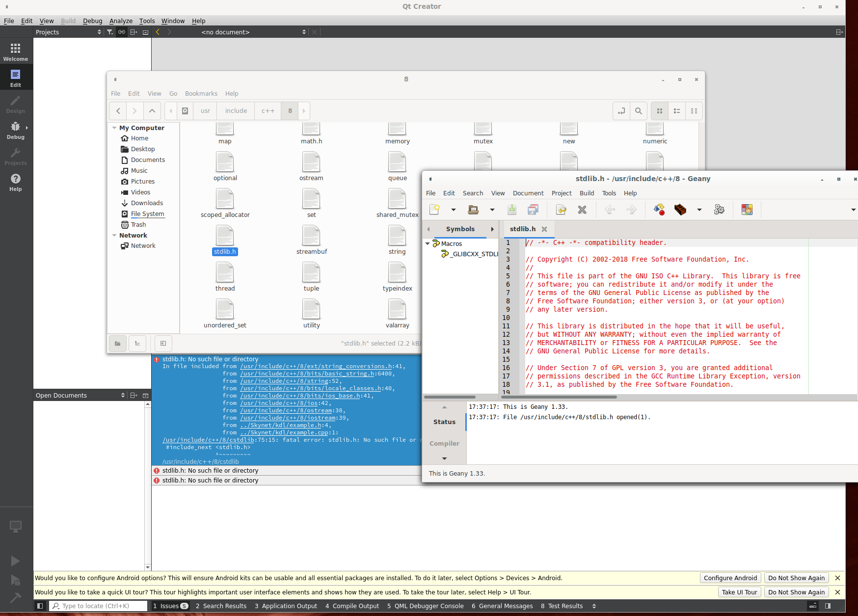Select Downloads in file manager sidebar

(x=147, y=203)
